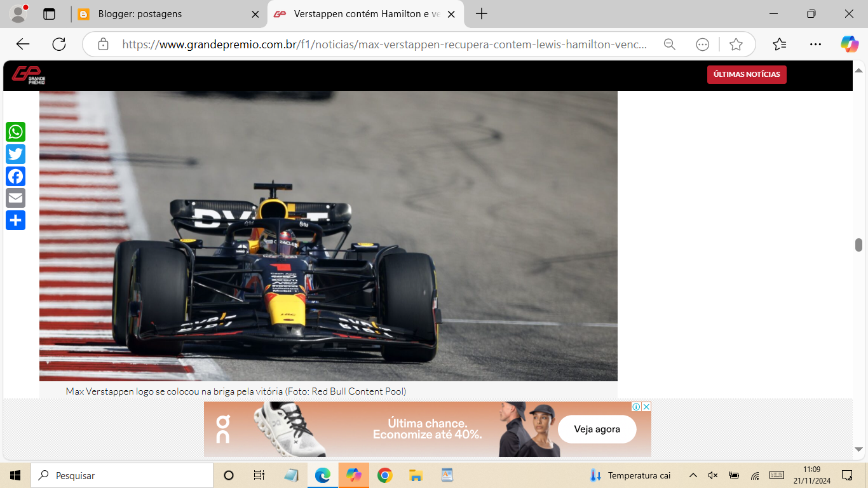
Task: Click the Grande Premio logo
Action: [29, 75]
